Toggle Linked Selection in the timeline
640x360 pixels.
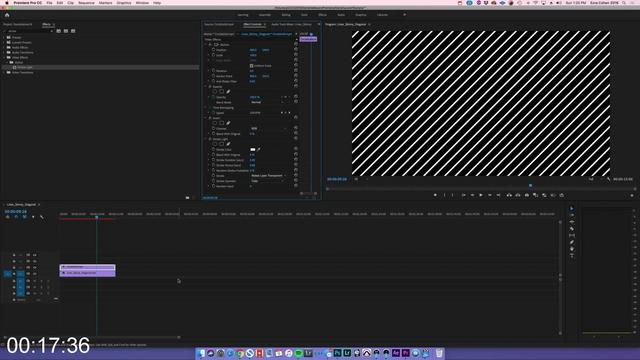[24, 217]
